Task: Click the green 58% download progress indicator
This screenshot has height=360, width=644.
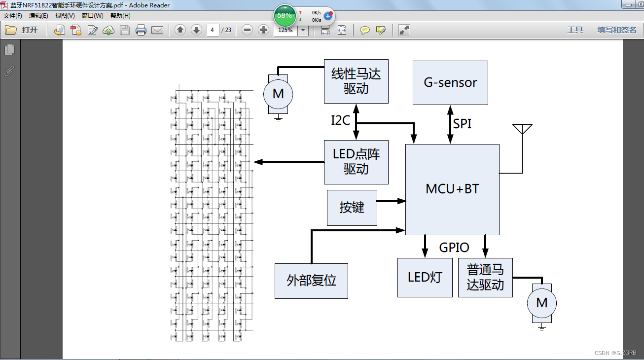Action: [x=284, y=15]
